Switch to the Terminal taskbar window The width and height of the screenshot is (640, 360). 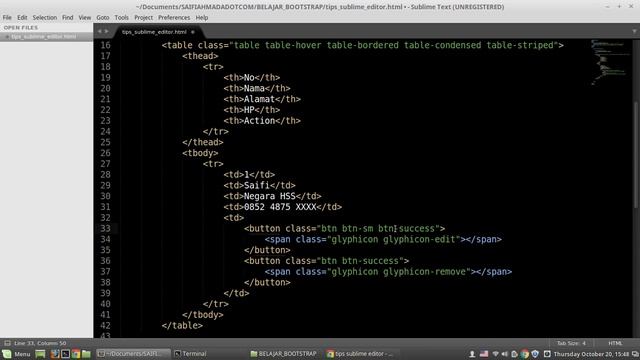(x=190, y=354)
